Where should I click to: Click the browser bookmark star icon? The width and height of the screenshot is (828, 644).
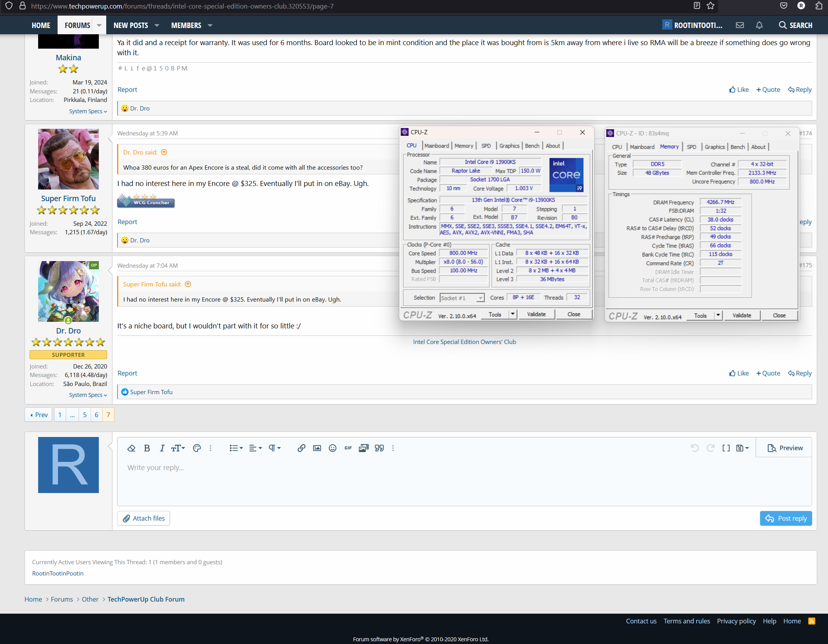(x=710, y=5)
